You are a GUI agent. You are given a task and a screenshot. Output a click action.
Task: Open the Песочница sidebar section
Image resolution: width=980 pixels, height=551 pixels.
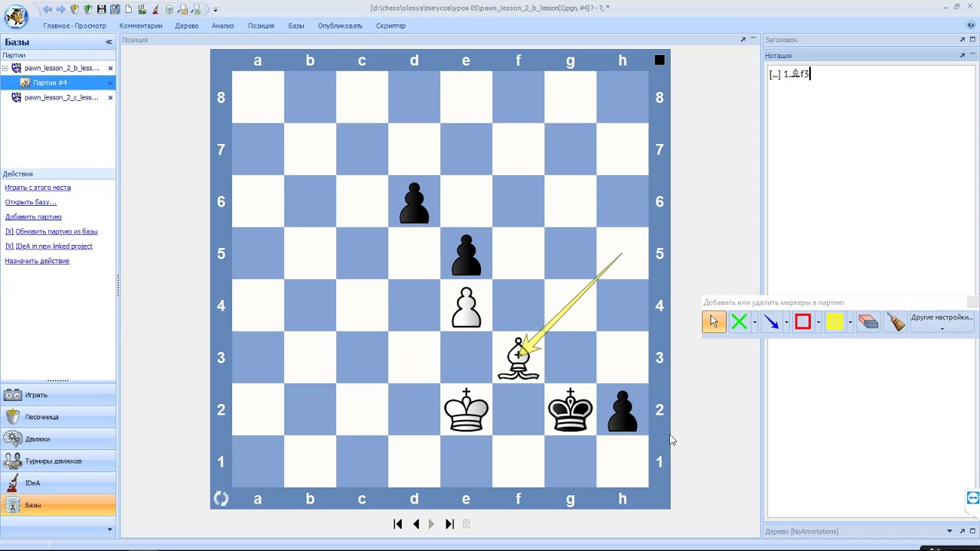pyautogui.click(x=58, y=417)
